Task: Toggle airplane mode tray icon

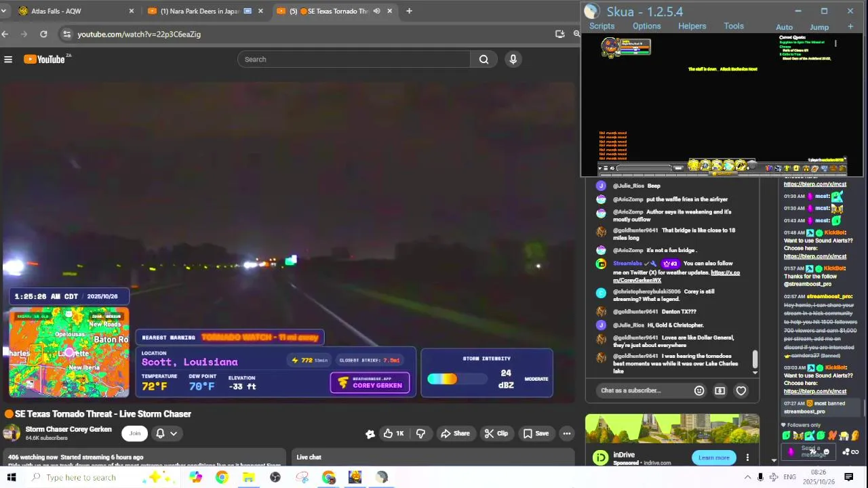Action: tap(774, 477)
